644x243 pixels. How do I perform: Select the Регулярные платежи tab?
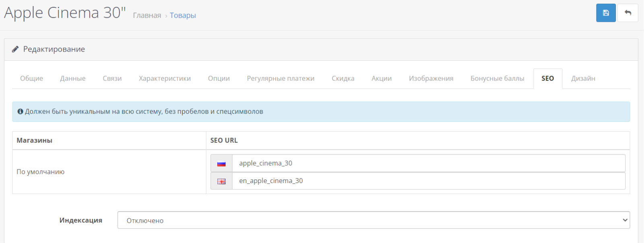coord(281,78)
